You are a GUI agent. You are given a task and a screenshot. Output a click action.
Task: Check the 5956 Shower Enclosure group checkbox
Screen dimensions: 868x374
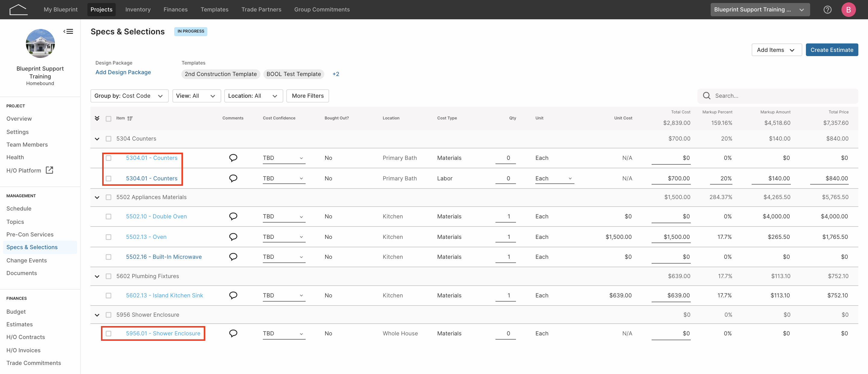pyautogui.click(x=108, y=315)
